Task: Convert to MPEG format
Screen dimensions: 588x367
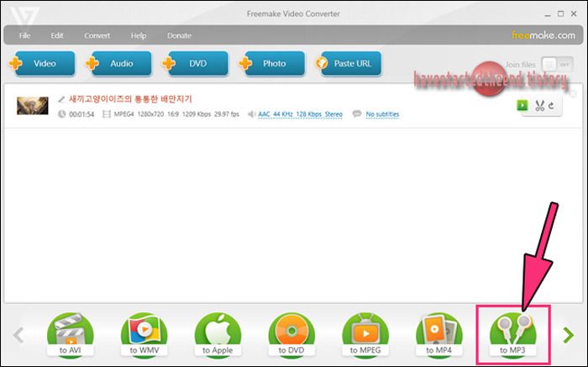Action: pyautogui.click(x=365, y=335)
